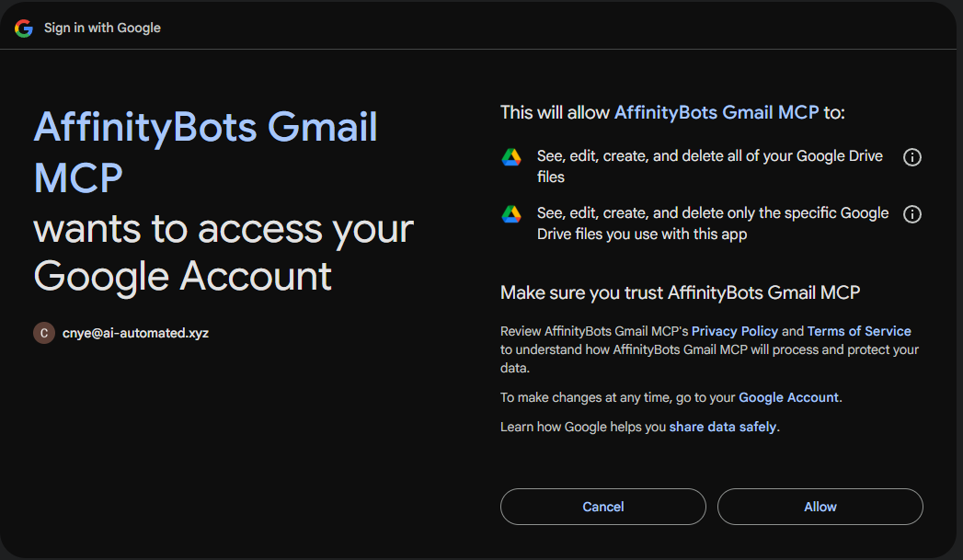
Task: Open the share data safely link
Action: (x=723, y=427)
